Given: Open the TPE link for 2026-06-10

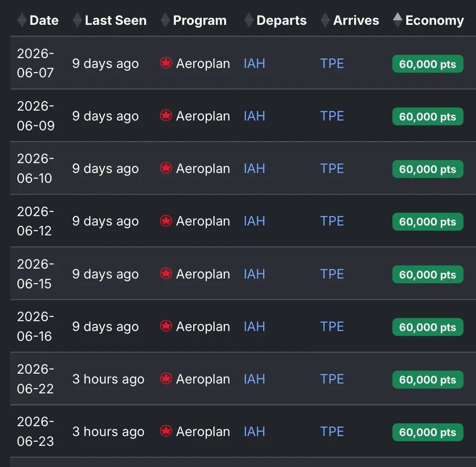Looking at the screenshot, I should tap(332, 169).
